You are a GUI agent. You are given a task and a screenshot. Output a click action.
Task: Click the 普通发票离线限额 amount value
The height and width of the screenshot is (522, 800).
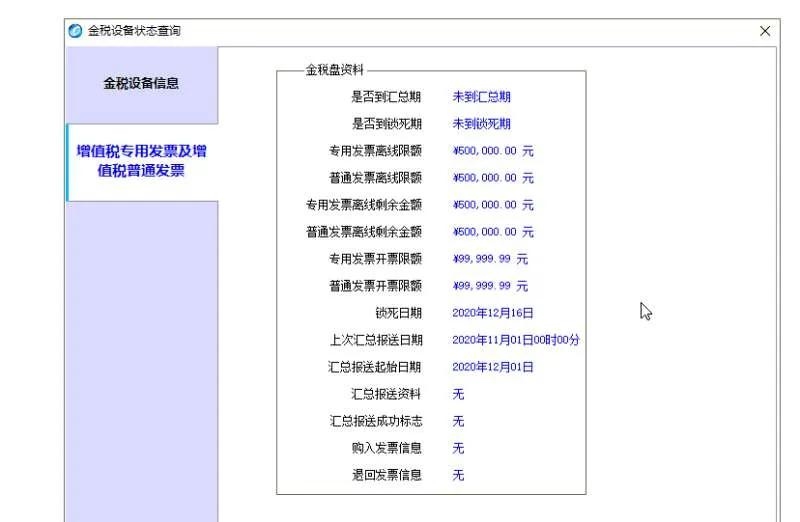(x=493, y=178)
